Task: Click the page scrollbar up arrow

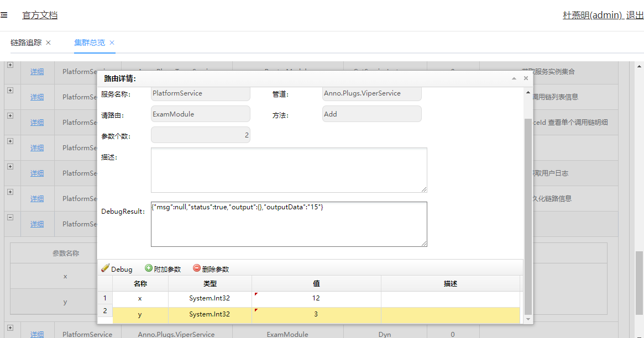Action: pos(639,66)
